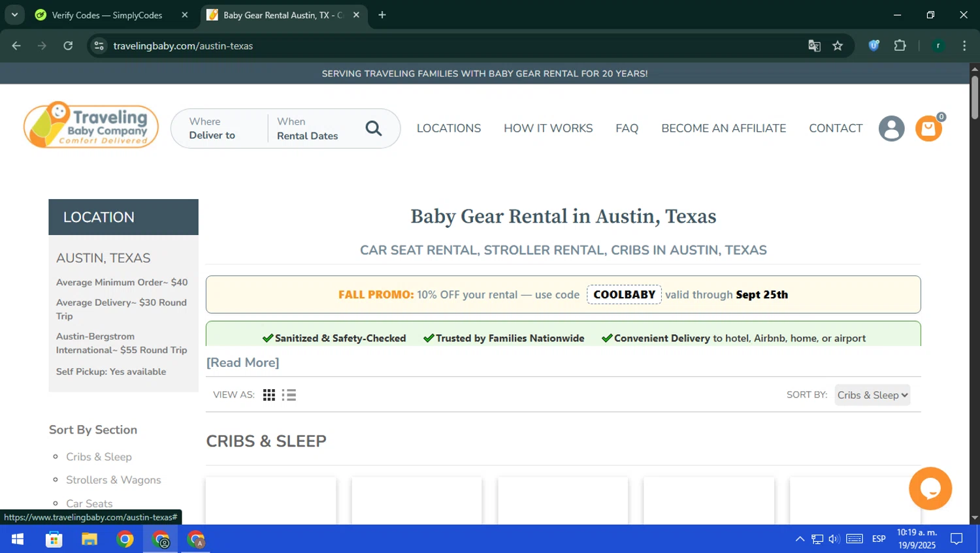Open File Explorer from taskbar

pos(89,539)
